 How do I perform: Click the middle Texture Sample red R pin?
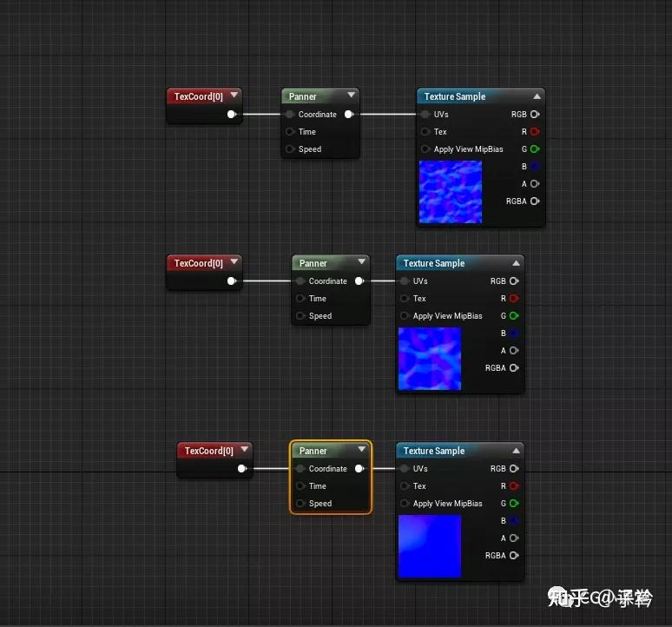click(x=514, y=298)
